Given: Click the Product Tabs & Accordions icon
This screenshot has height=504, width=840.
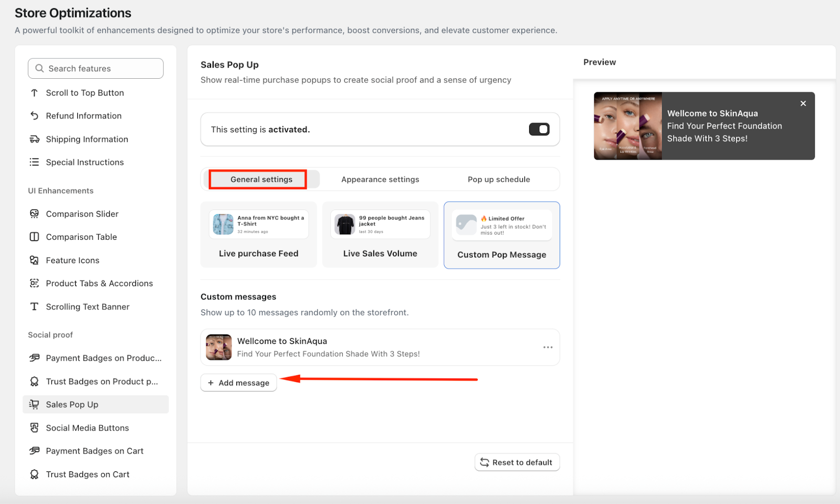Looking at the screenshot, I should pyautogui.click(x=34, y=283).
